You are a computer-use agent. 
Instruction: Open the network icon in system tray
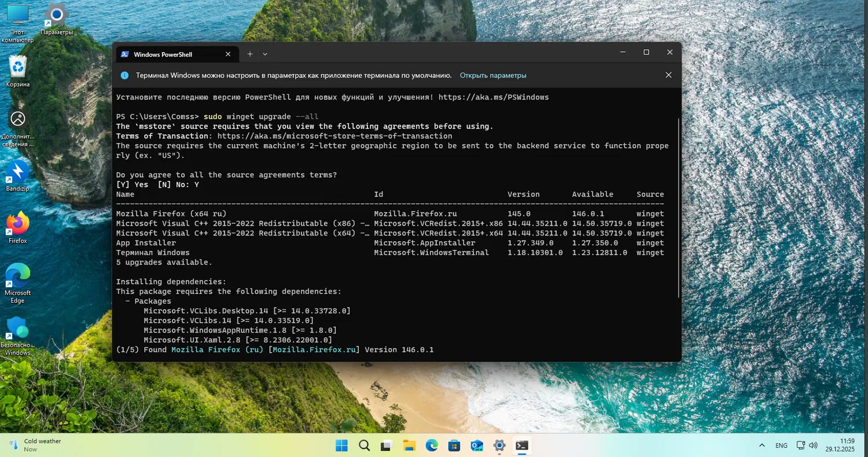[x=801, y=445]
